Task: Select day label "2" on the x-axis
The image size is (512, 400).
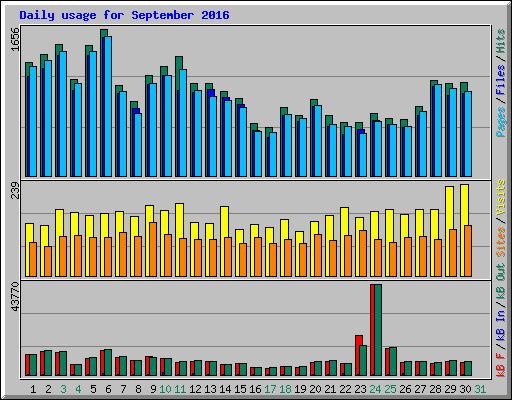Action: [x=48, y=389]
